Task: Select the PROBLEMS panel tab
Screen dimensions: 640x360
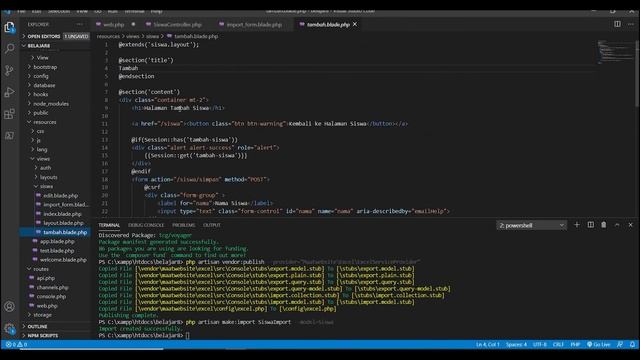Action: point(184,225)
